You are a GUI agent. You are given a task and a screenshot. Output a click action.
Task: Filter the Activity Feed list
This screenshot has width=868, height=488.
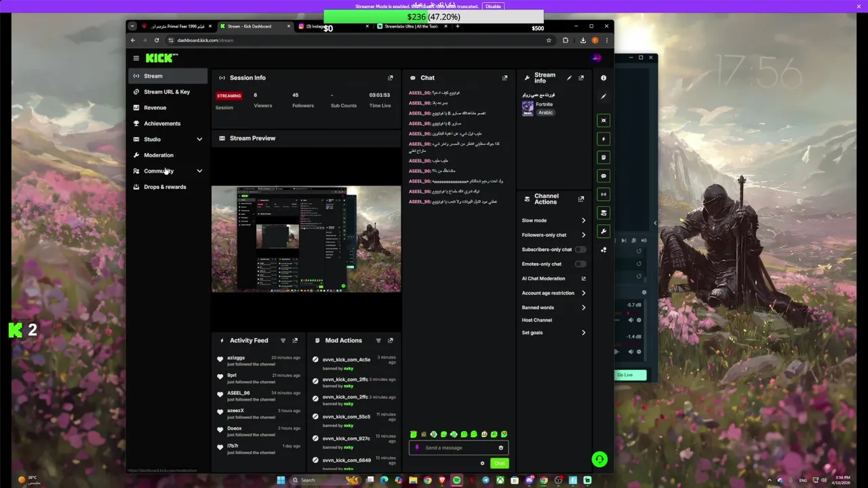click(283, 341)
